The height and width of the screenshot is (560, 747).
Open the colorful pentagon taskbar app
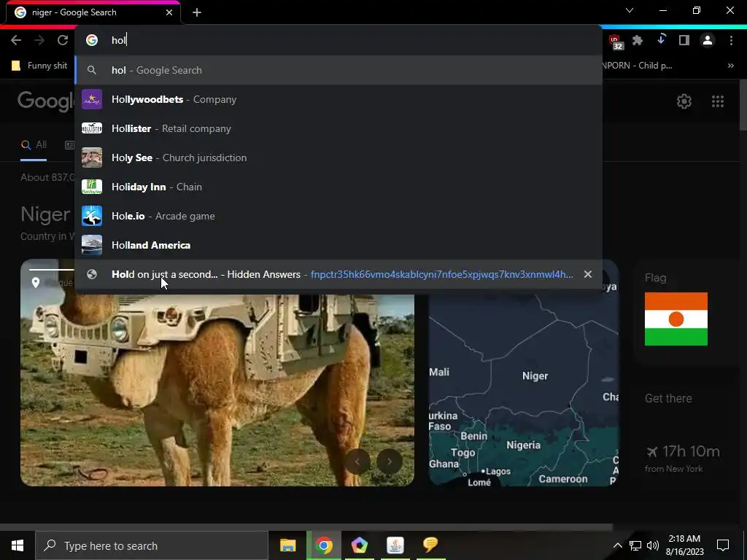(359, 545)
